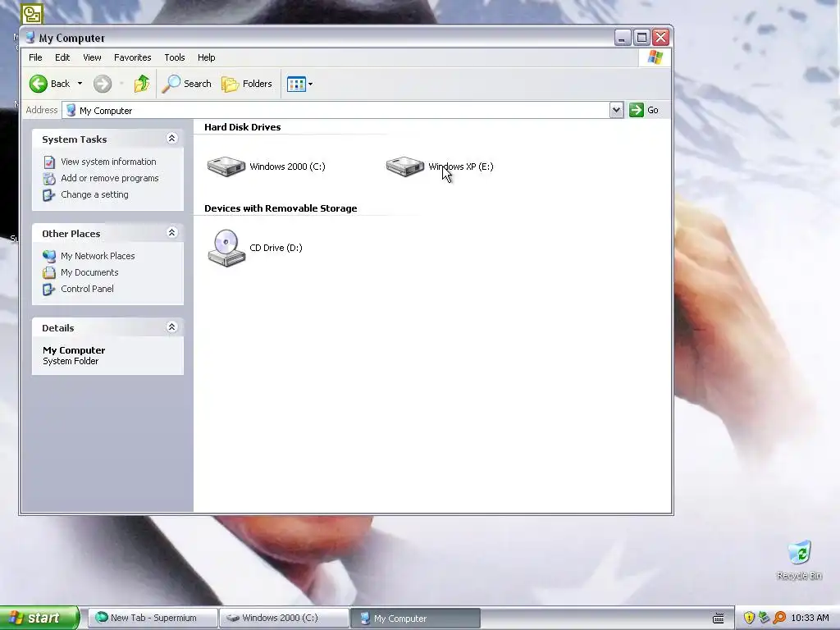
Task: Click Change a setting link
Action: point(95,194)
